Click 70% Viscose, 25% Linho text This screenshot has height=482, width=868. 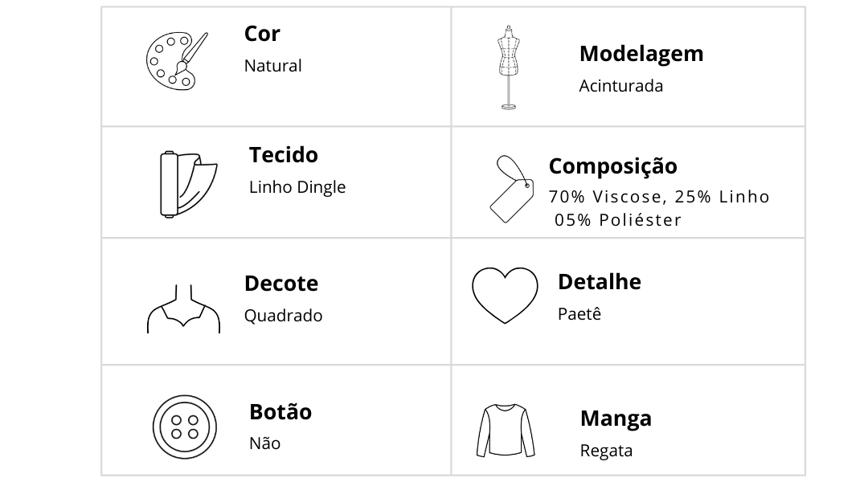click(659, 197)
